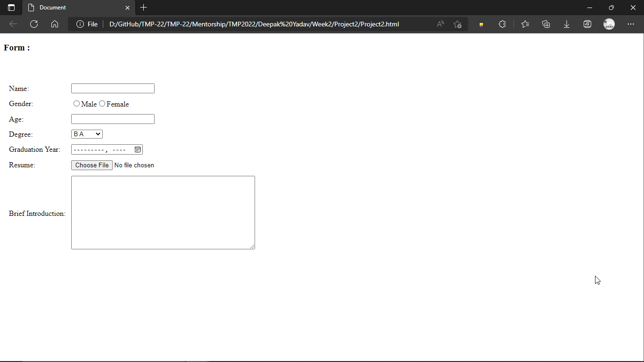The height and width of the screenshot is (362, 644).
Task: Focus the Age text field
Action: point(113,119)
